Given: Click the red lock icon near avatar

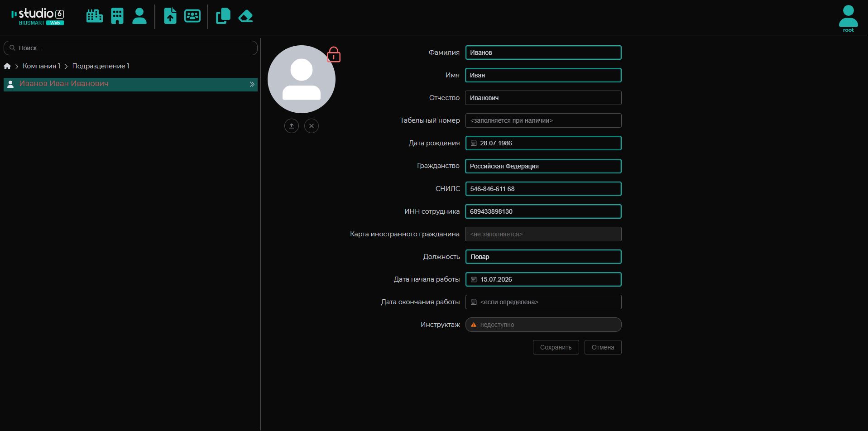Looking at the screenshot, I should (x=334, y=54).
